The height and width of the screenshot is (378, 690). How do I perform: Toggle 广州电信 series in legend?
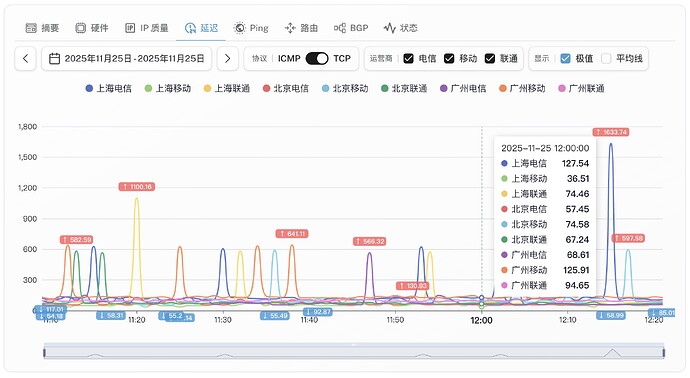(x=463, y=88)
